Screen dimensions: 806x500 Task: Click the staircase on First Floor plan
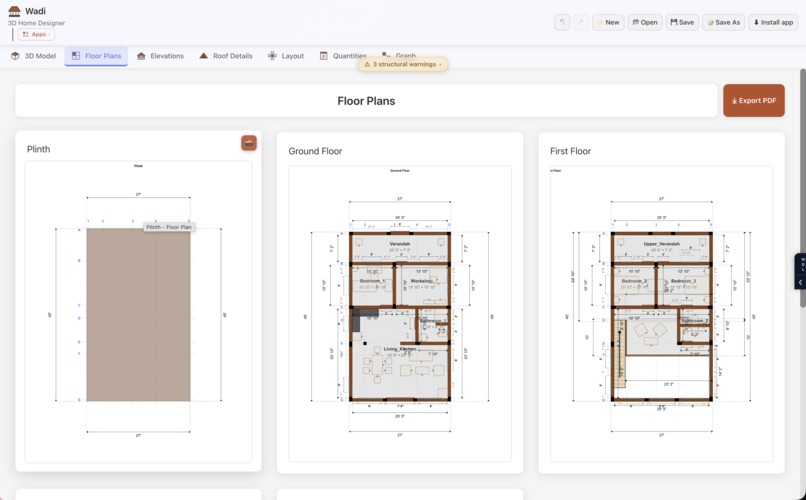pos(620,354)
